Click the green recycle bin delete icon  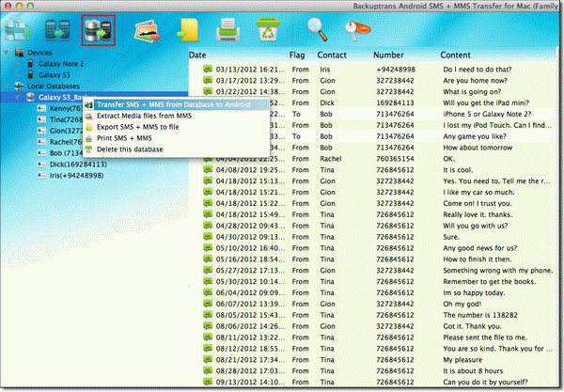tap(268, 29)
